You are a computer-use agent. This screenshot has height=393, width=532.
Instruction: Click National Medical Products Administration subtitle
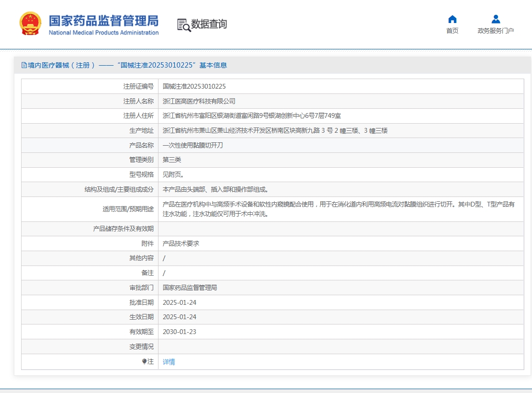(x=103, y=33)
